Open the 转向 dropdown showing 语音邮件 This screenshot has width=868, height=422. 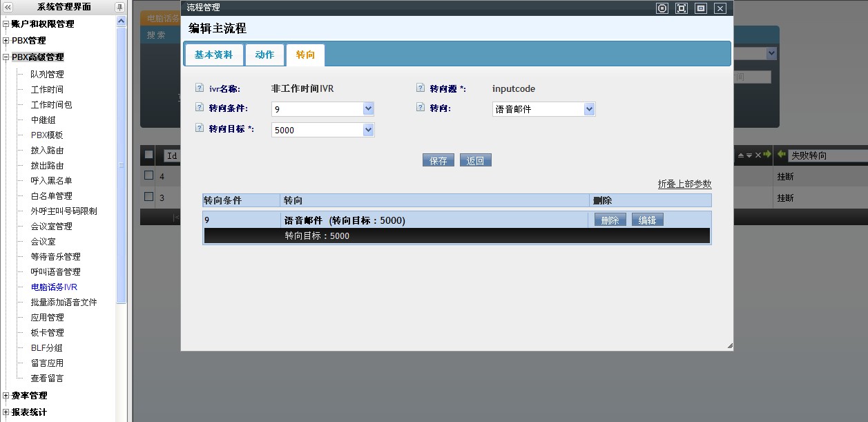[x=589, y=108]
